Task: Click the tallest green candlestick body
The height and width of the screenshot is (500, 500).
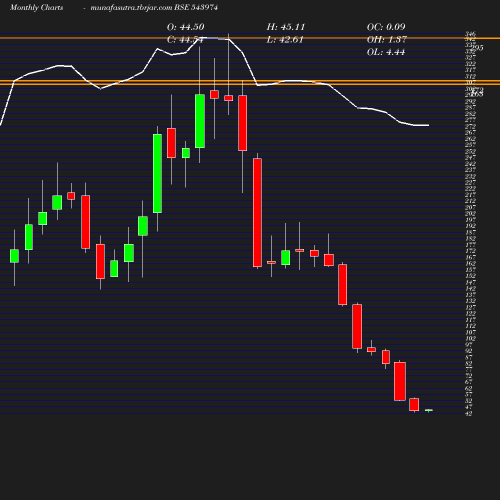Action: 157,173
